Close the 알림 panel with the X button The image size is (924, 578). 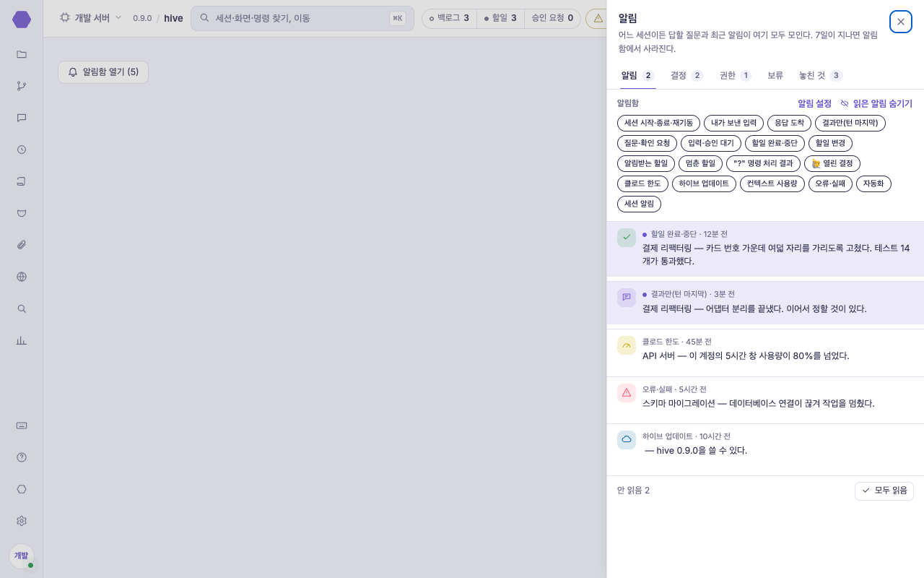pos(901,22)
